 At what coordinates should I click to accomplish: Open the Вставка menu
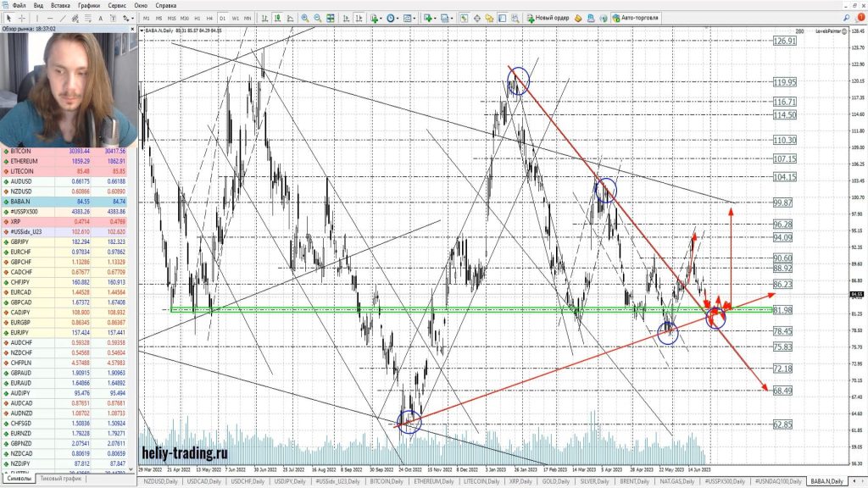[60, 5]
